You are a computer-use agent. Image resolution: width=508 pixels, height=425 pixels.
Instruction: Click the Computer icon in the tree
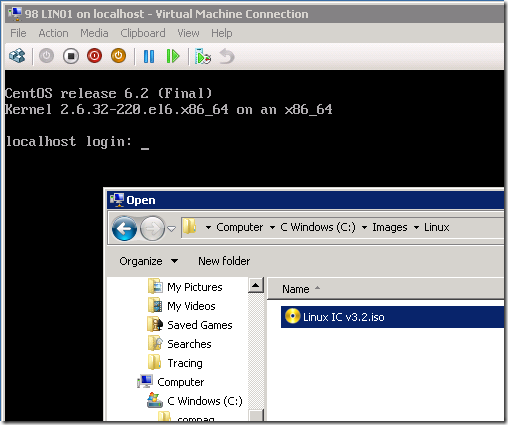(145, 382)
